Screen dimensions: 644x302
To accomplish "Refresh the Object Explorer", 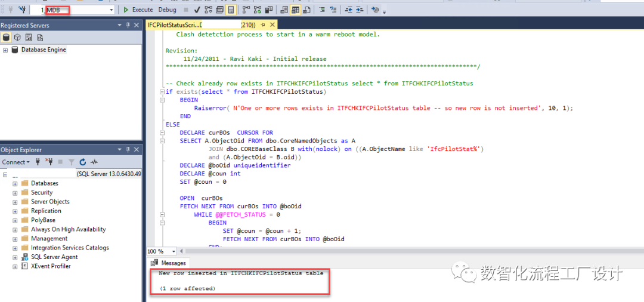I will click(x=82, y=162).
